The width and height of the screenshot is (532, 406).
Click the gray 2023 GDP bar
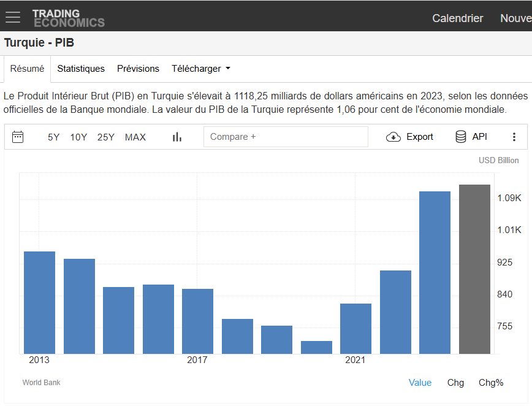pyautogui.click(x=475, y=269)
